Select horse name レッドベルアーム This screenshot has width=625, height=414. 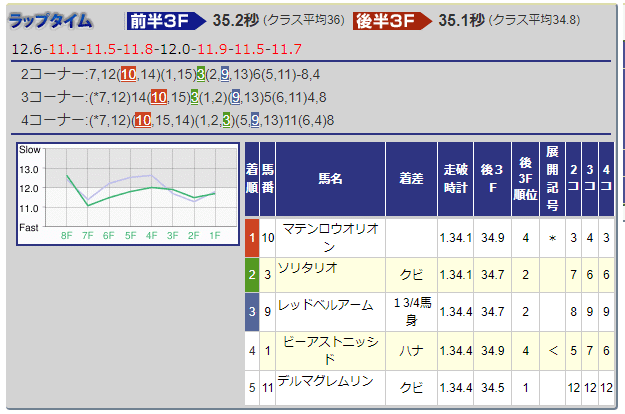pos(325,305)
